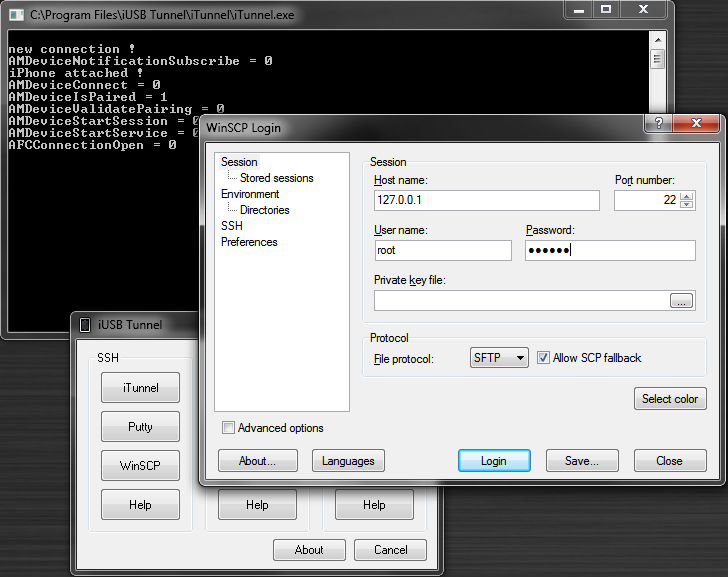Click the Login button
This screenshot has width=728, height=577.
[x=494, y=460]
